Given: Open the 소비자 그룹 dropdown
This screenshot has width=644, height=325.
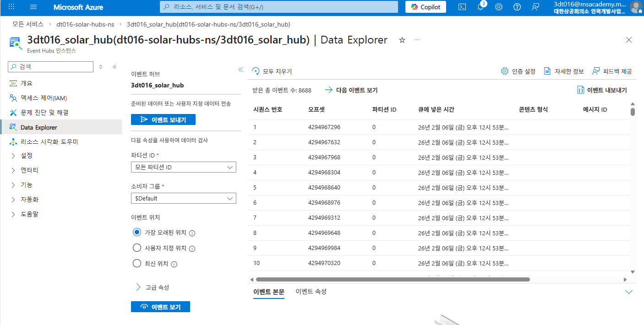Looking at the screenshot, I should point(184,199).
